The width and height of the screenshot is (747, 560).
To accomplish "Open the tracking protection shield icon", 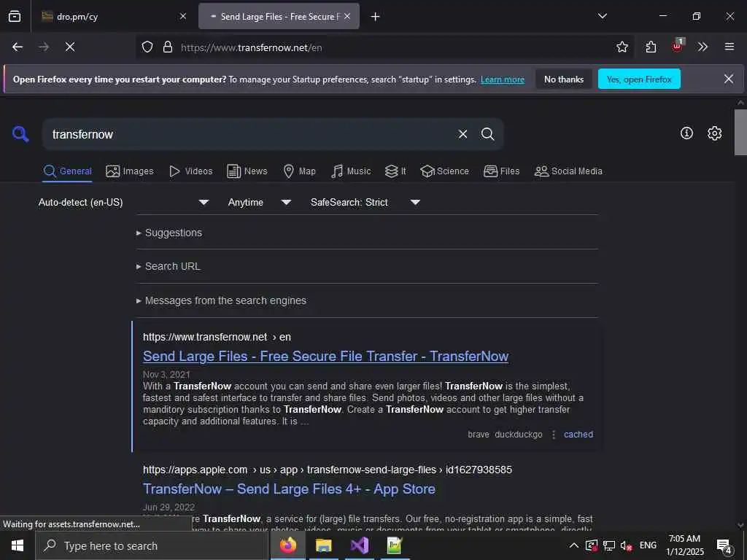I will point(147,47).
